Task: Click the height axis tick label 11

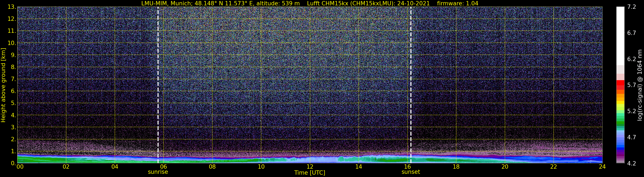Action: 12,31
